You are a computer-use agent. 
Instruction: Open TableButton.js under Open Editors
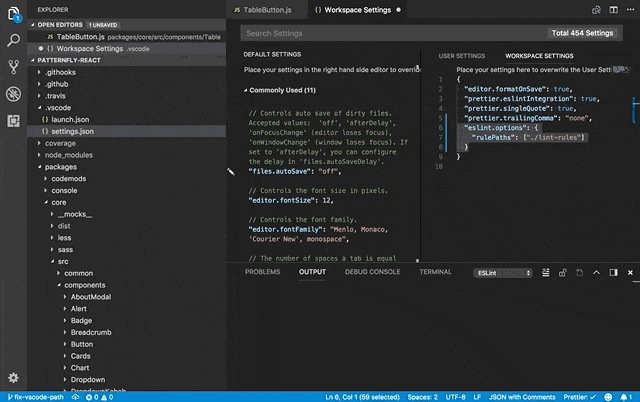point(127,37)
